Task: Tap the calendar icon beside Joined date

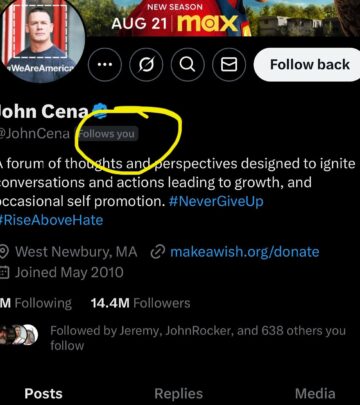Action: coord(4,273)
